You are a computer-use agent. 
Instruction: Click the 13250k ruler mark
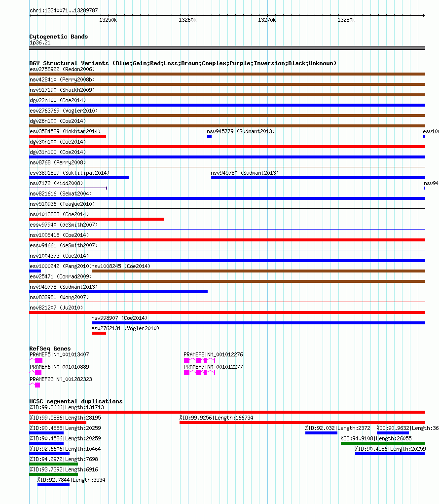pyautogui.click(x=108, y=20)
